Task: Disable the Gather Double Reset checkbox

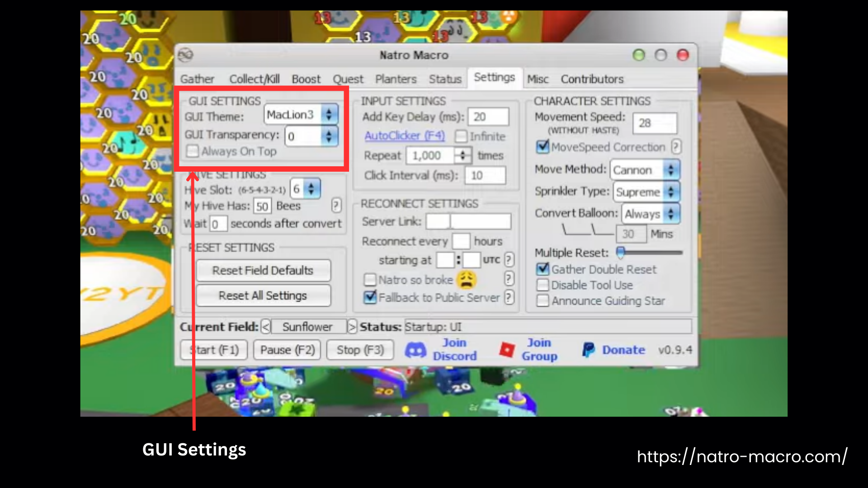Action: click(x=542, y=269)
